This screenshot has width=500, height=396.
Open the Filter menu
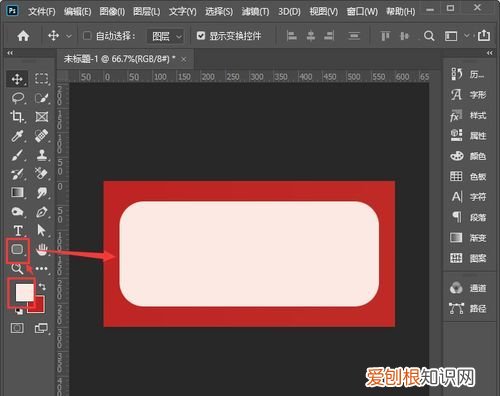click(255, 12)
